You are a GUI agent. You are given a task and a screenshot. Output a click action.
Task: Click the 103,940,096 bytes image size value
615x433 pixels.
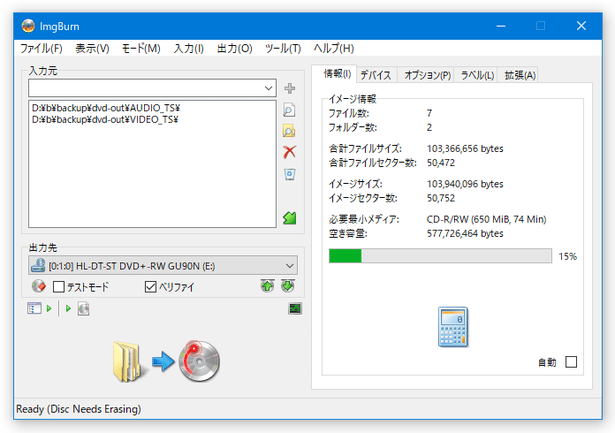point(465,184)
